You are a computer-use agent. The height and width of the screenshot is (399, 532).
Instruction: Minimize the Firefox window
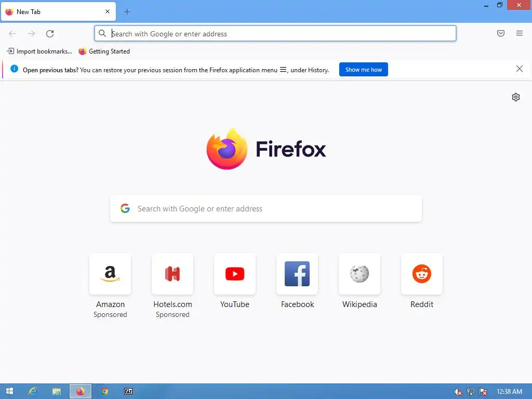[486, 5]
